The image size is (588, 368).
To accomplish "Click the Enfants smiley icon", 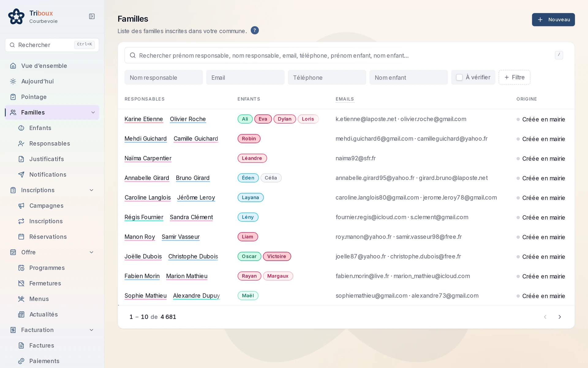I will [x=21, y=128].
